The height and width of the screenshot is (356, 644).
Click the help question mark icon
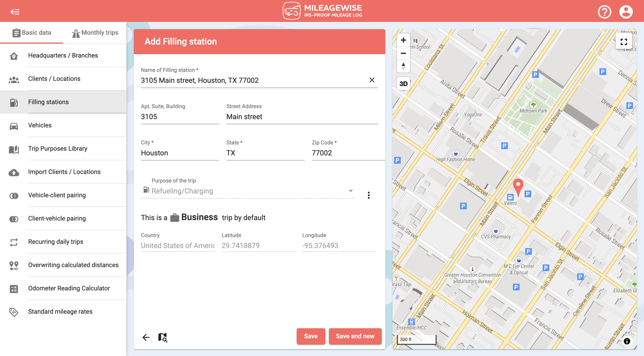coord(604,11)
